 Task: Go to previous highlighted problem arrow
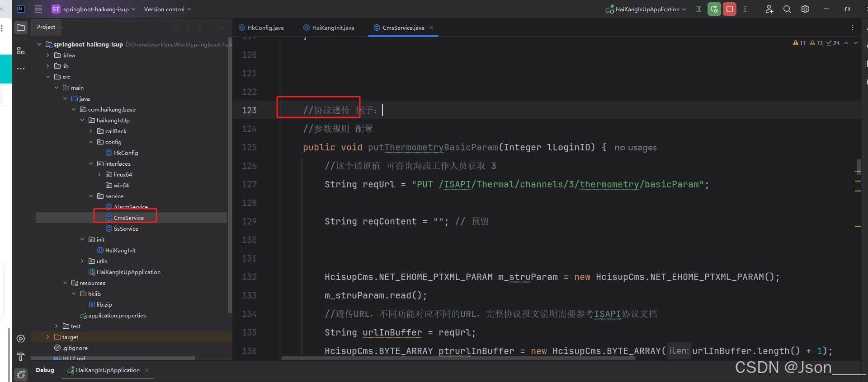point(846,43)
